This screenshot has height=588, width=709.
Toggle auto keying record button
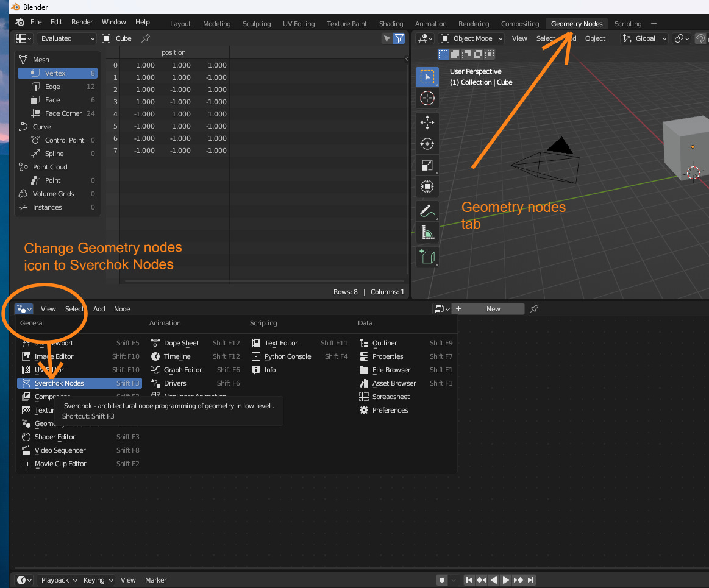442,580
